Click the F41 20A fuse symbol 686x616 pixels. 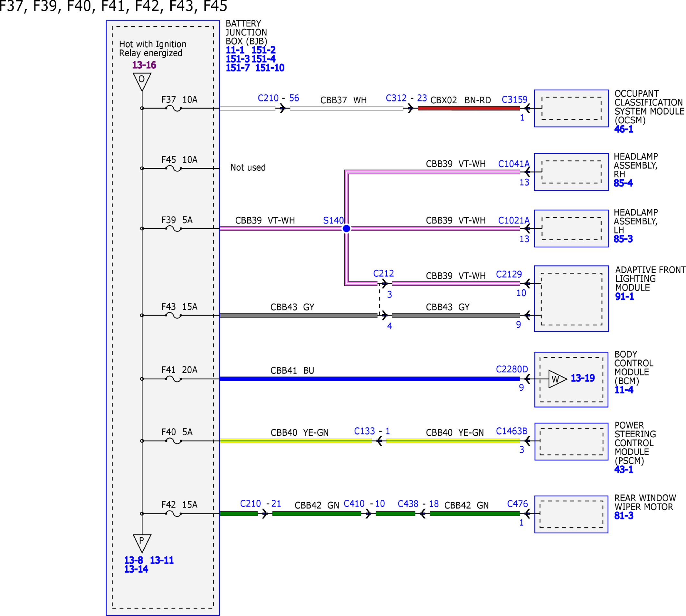point(173,379)
